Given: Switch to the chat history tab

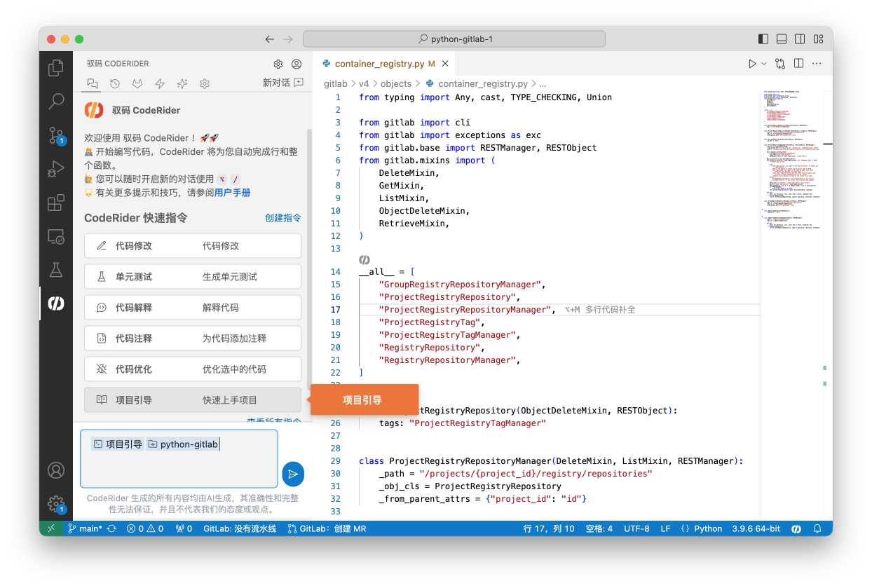Looking at the screenshot, I should point(115,83).
